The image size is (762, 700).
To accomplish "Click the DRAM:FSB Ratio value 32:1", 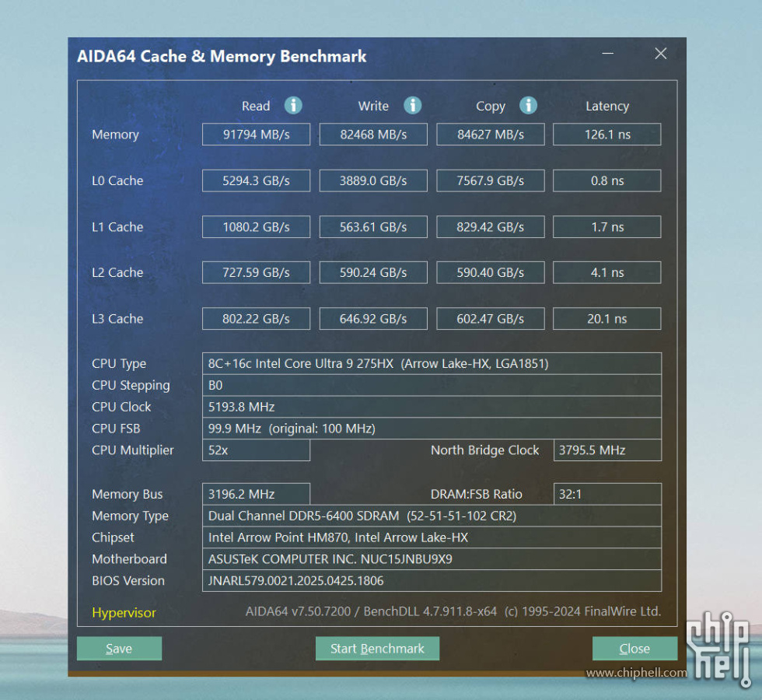I will [607, 494].
